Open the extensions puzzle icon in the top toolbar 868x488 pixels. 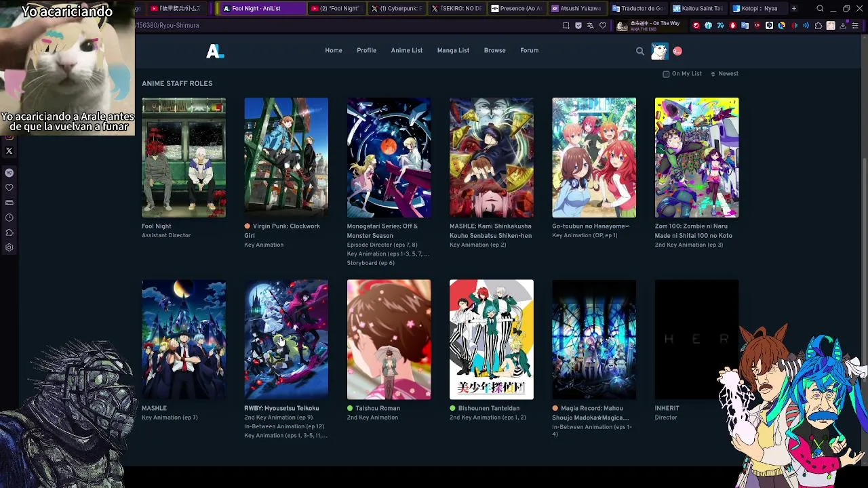point(818,26)
